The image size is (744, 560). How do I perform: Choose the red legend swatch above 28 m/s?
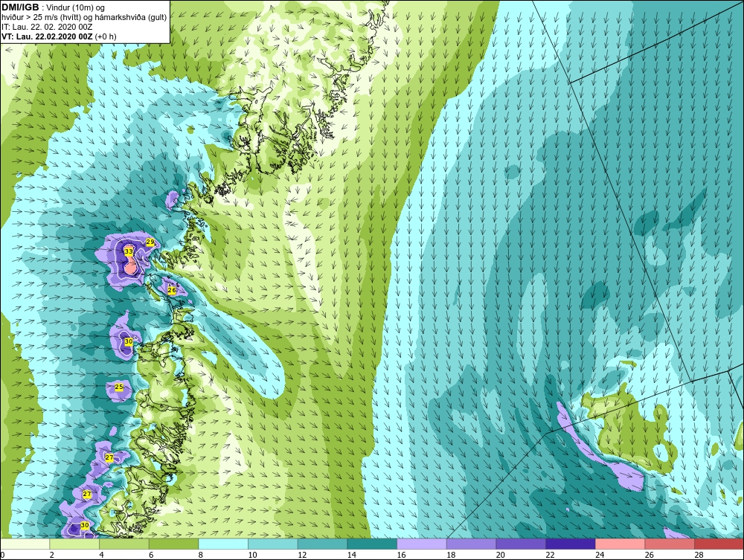click(719, 544)
